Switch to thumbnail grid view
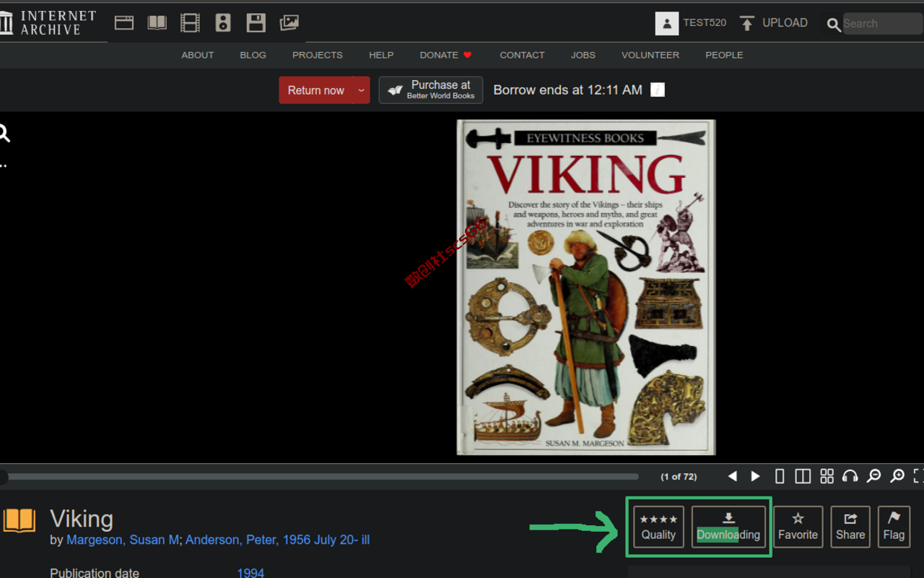Screen dimensions: 924x578 click(x=827, y=476)
